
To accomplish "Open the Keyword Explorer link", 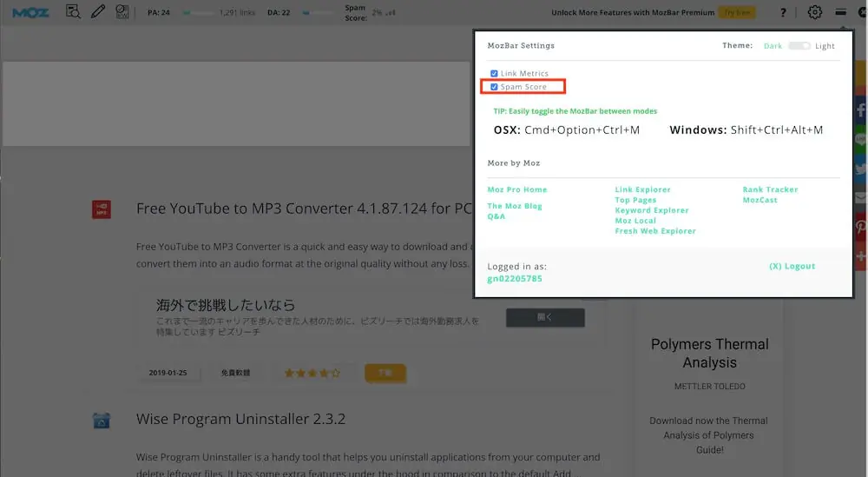I will pyautogui.click(x=652, y=210).
